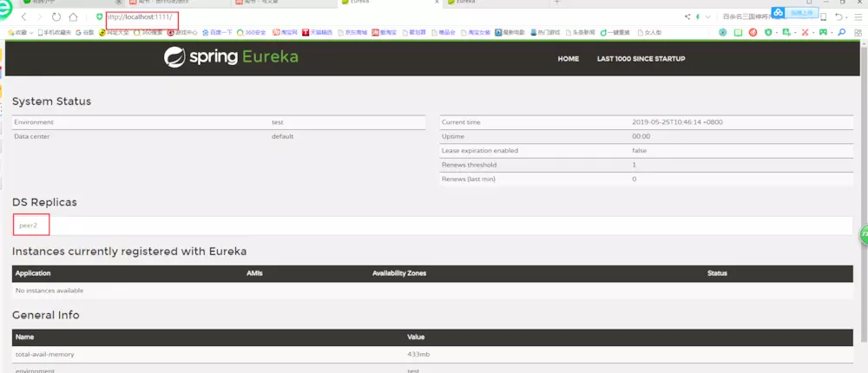This screenshot has width=868, height=373.
Task: Click the mobile device icon in toolbar
Action: click(823, 17)
